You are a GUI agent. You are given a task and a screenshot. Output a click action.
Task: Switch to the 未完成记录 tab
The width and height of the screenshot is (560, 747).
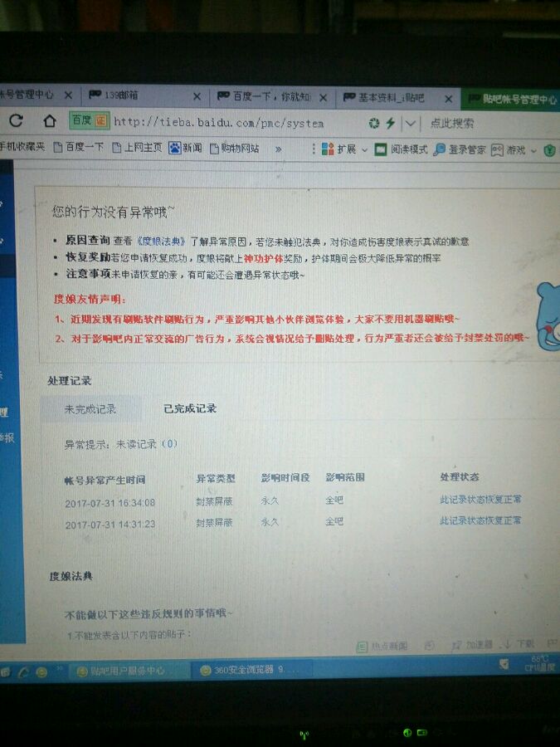click(90, 408)
